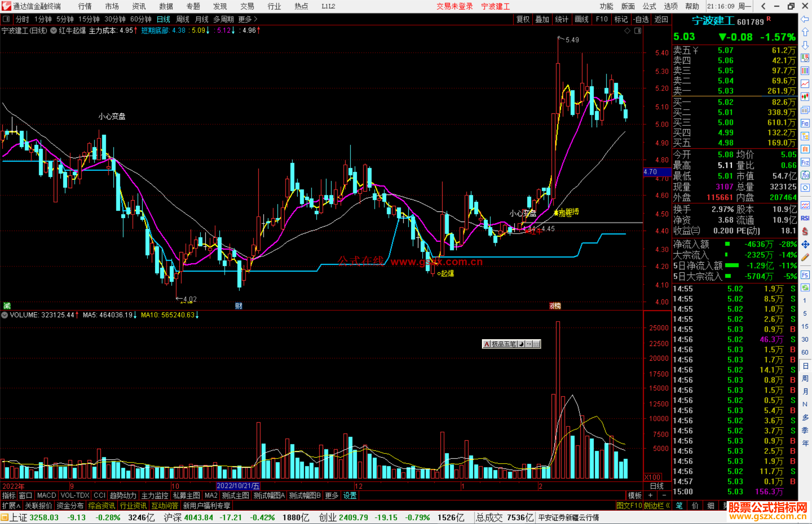Click the formula f(x) sidebar icon
The height and width of the screenshot is (524, 812).
tap(805, 175)
